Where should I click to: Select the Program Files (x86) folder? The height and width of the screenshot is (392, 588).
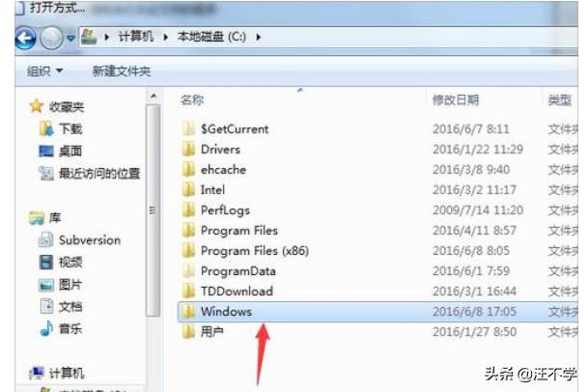[x=378, y=251]
